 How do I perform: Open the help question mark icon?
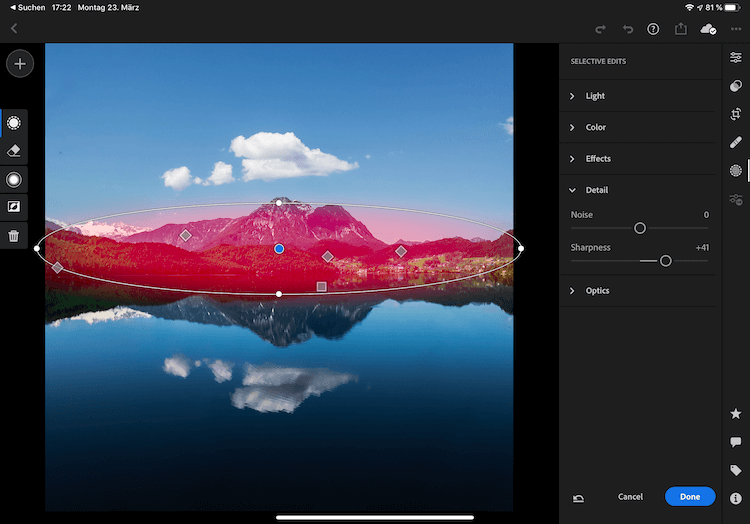coord(653,29)
